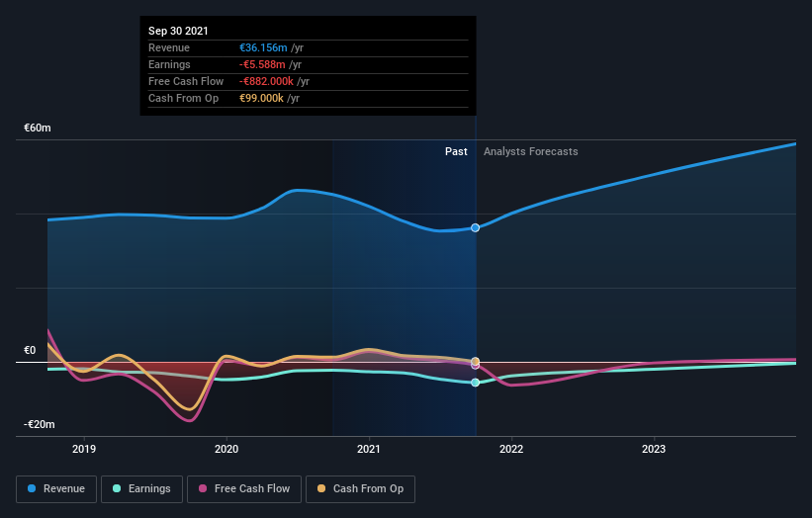Click the pink Free Cash Flow legend dot
This screenshot has width=812, height=518.
pyautogui.click(x=203, y=488)
